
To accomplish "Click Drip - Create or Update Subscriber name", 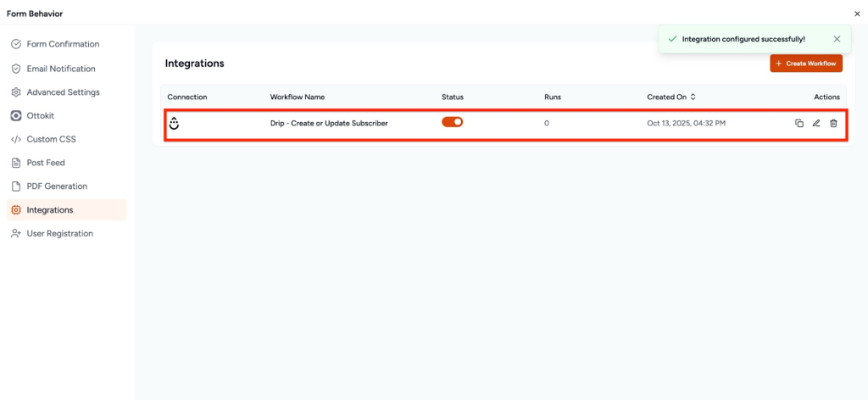I will point(329,124).
